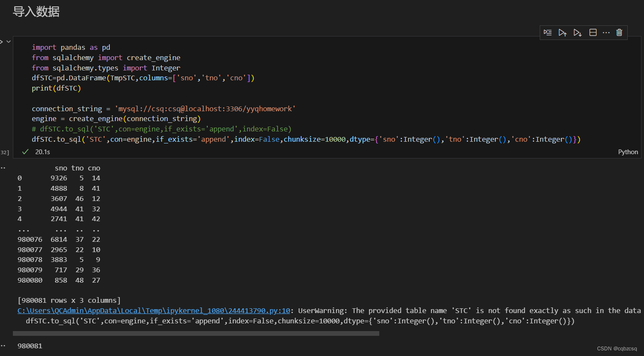Click the green execution success checkmark
Viewport: 644px width, 356px height.
click(x=24, y=152)
